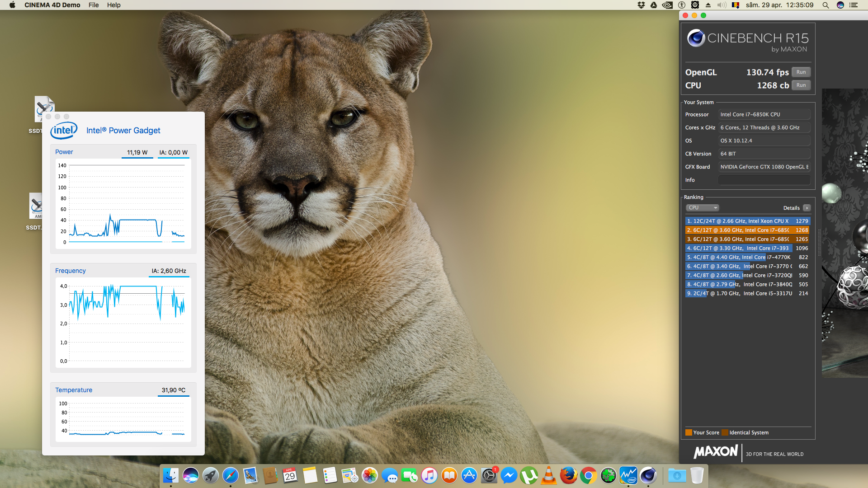Open the CPU ranking dropdown
Viewport: 868px width, 488px height.
702,208
